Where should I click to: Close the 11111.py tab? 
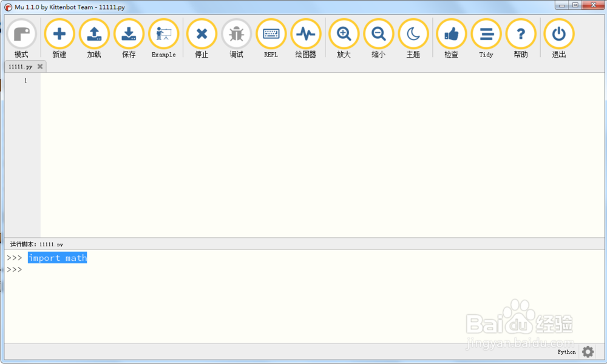[40, 67]
